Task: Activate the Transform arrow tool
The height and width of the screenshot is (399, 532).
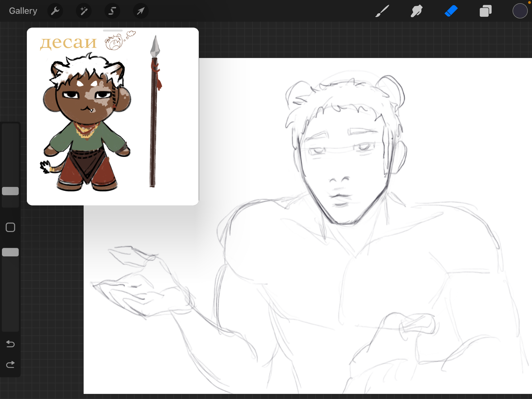Action: [x=141, y=11]
